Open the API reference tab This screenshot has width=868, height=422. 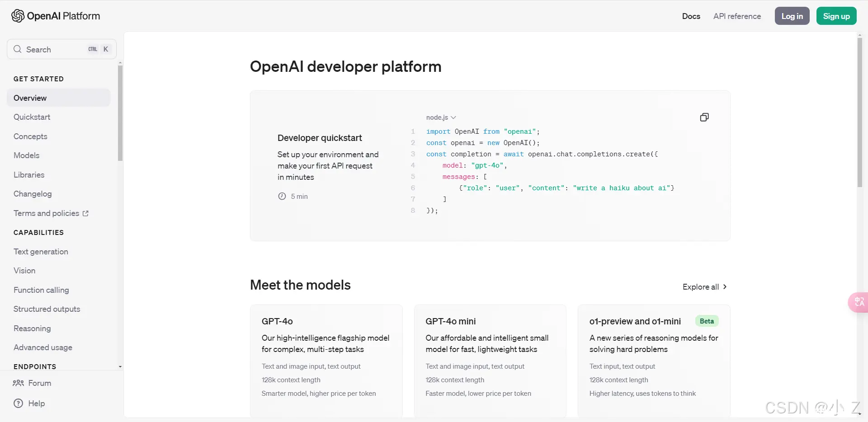[x=737, y=16]
